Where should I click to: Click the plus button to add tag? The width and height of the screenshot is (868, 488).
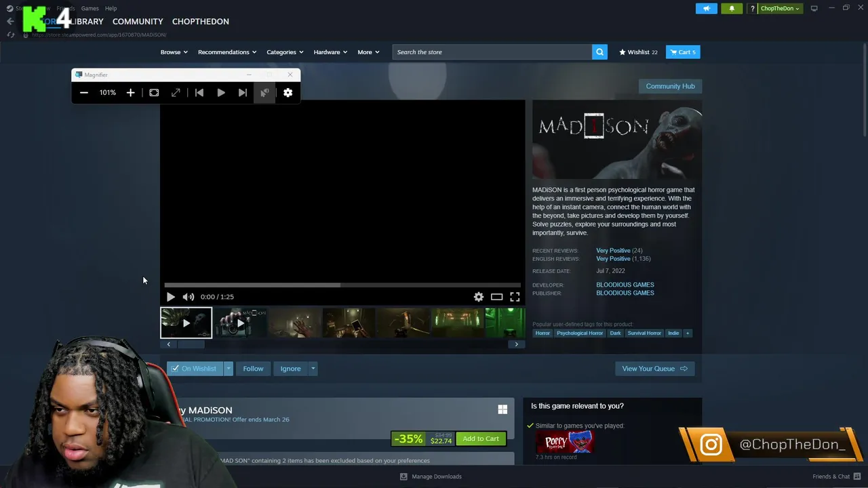tap(687, 333)
